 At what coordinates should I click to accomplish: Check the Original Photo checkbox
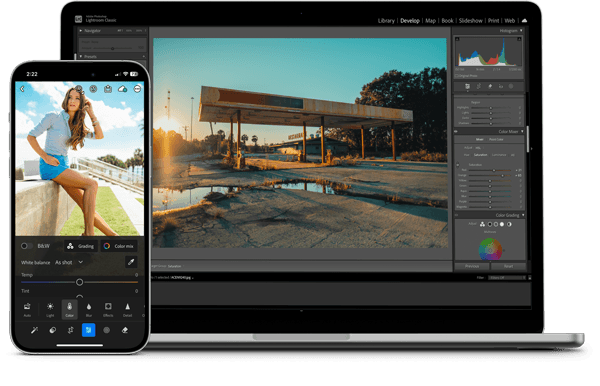pos(457,76)
